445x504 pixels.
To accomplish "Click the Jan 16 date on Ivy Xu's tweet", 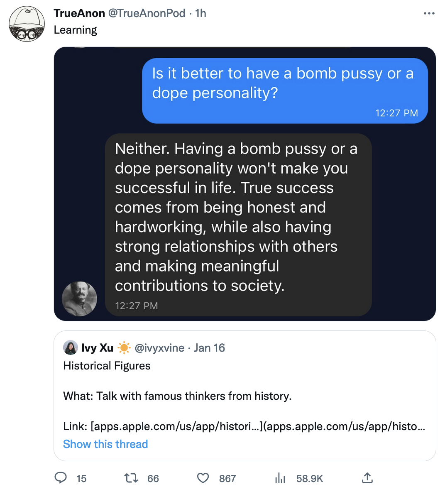I will click(209, 348).
